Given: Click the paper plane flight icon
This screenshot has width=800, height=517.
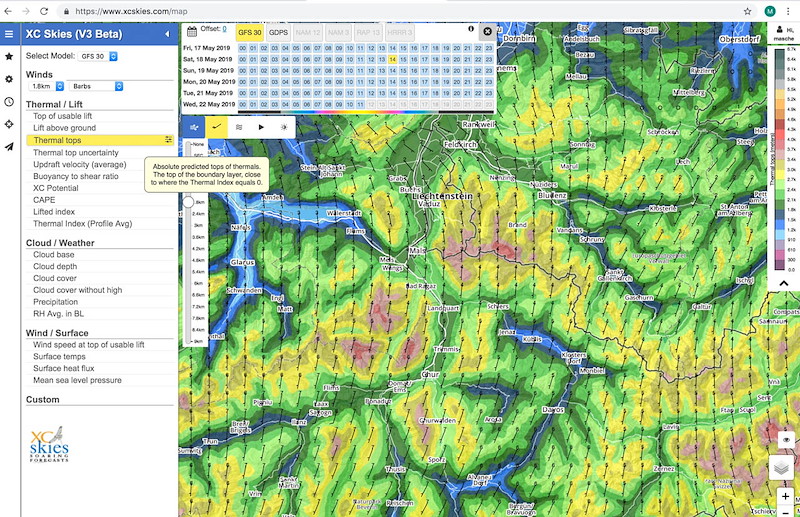Looking at the screenshot, I should tap(9, 146).
